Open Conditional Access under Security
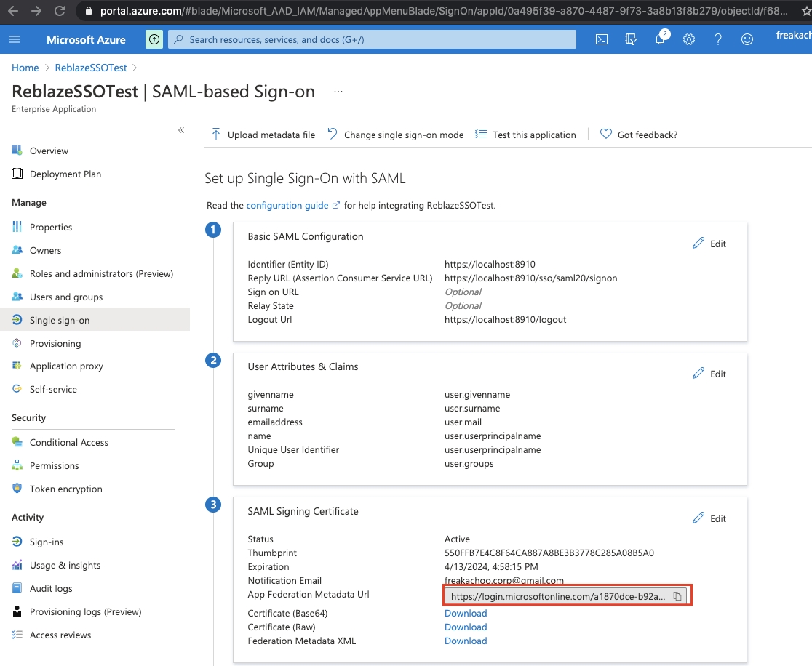The width and height of the screenshot is (812, 666). [68, 442]
